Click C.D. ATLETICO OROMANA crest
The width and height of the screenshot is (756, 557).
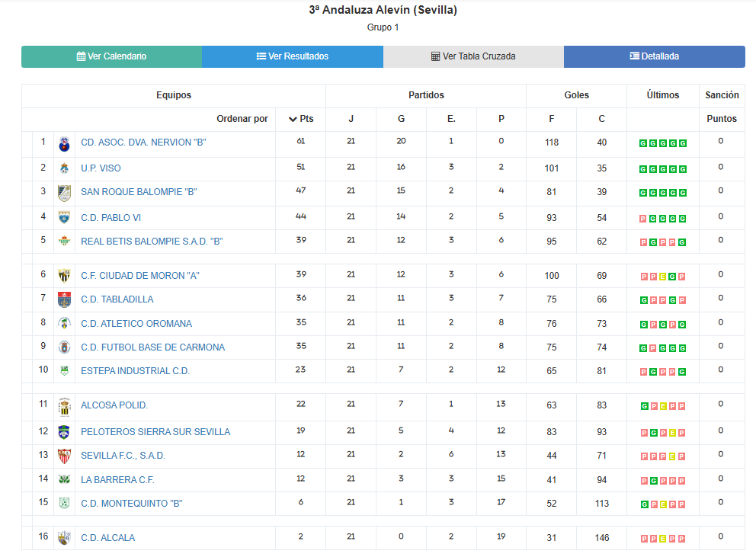point(64,323)
